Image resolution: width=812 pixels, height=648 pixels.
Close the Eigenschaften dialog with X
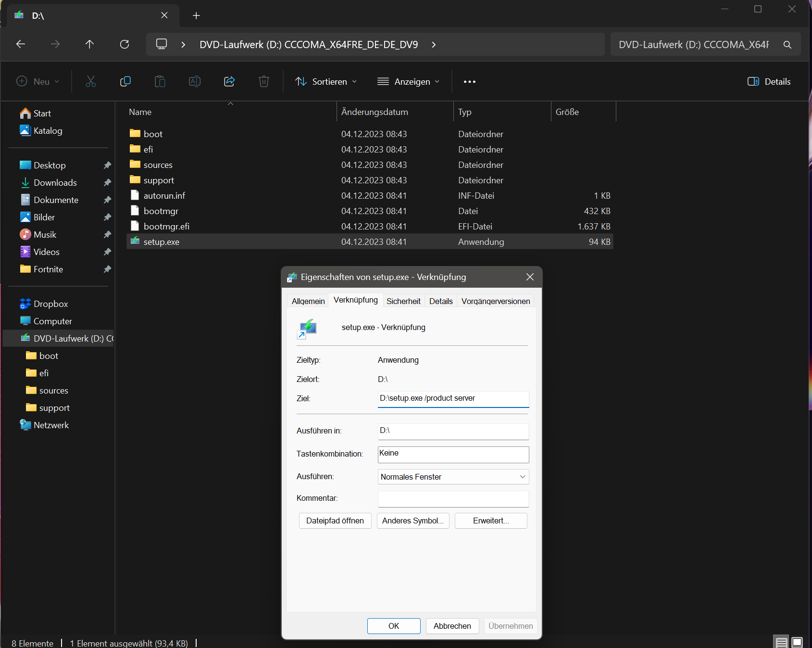coord(530,277)
